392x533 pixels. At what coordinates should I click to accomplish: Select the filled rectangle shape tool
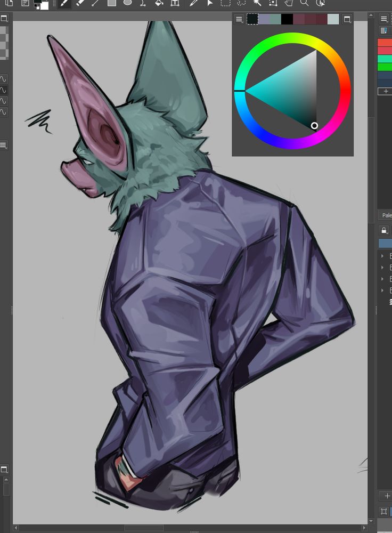[x=111, y=3]
